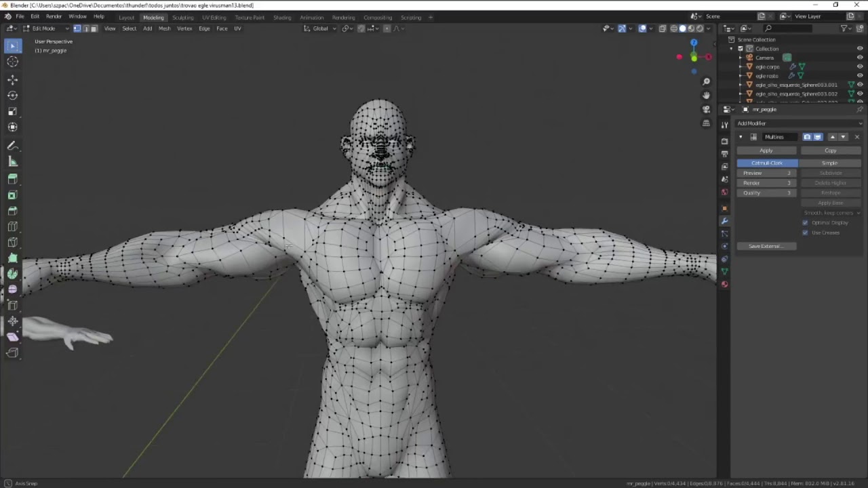Viewport: 868px width, 488px height.
Task: Select the Rip Region tool
Action: 12,352
